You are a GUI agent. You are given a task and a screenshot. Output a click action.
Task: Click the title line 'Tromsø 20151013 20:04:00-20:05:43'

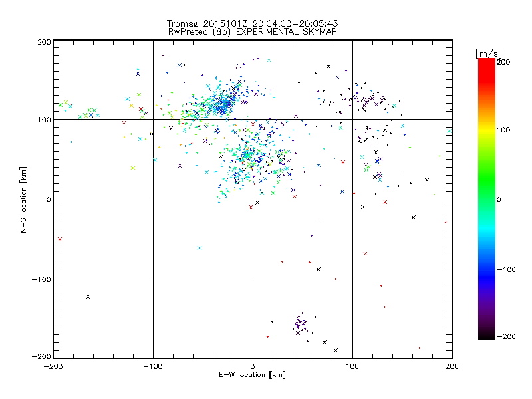point(252,23)
